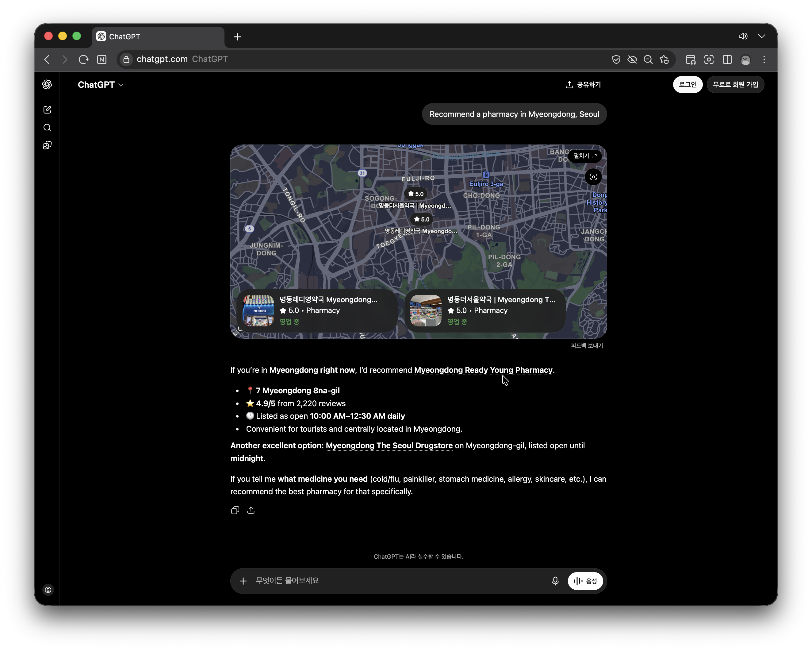
Task: Open the profile icon at sidebar bottom
Action: click(48, 590)
